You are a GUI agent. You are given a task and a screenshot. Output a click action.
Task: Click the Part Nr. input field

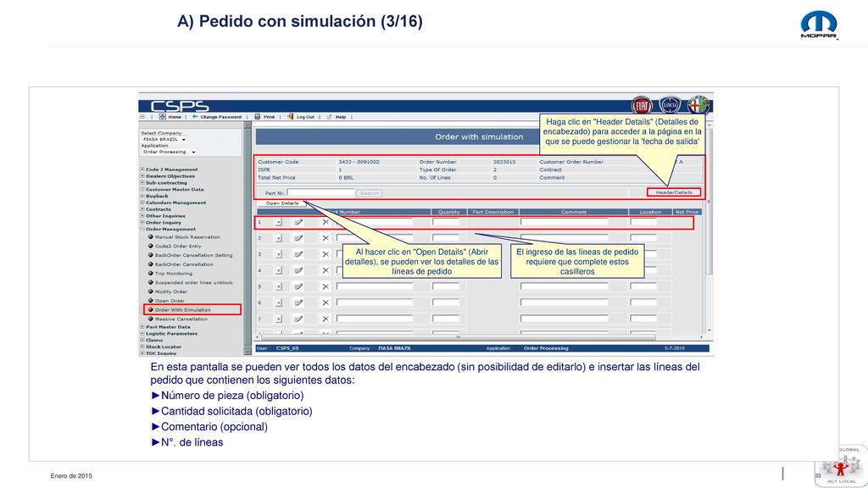click(x=320, y=193)
